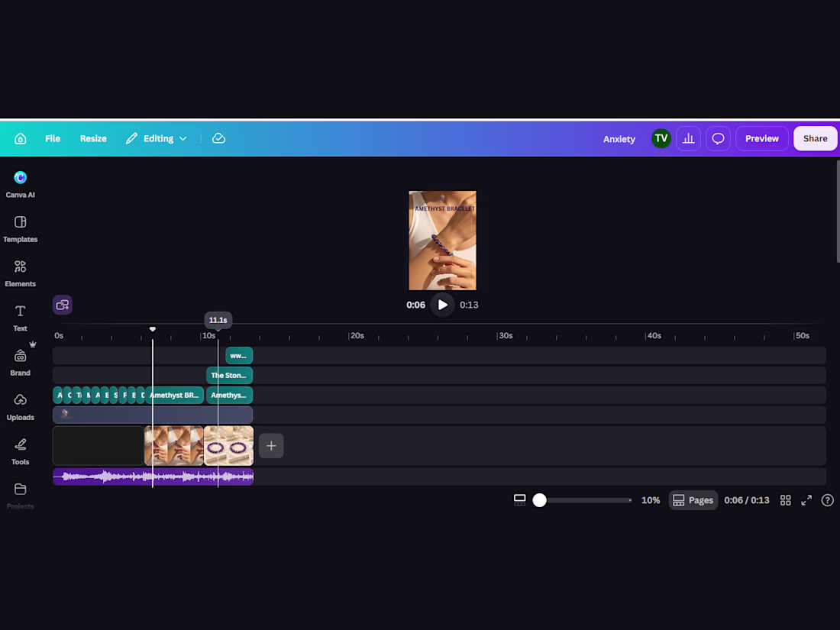Go to Canva home icon
The image size is (840, 630).
(21, 139)
